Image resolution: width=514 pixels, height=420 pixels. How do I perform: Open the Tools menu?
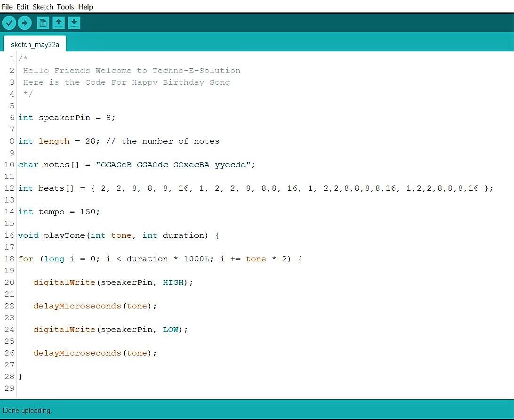tap(65, 7)
